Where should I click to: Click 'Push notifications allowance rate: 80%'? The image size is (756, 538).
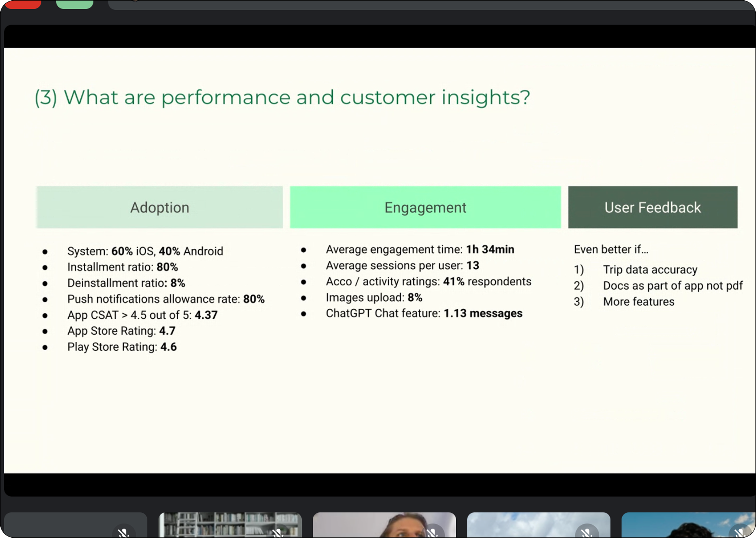click(166, 299)
